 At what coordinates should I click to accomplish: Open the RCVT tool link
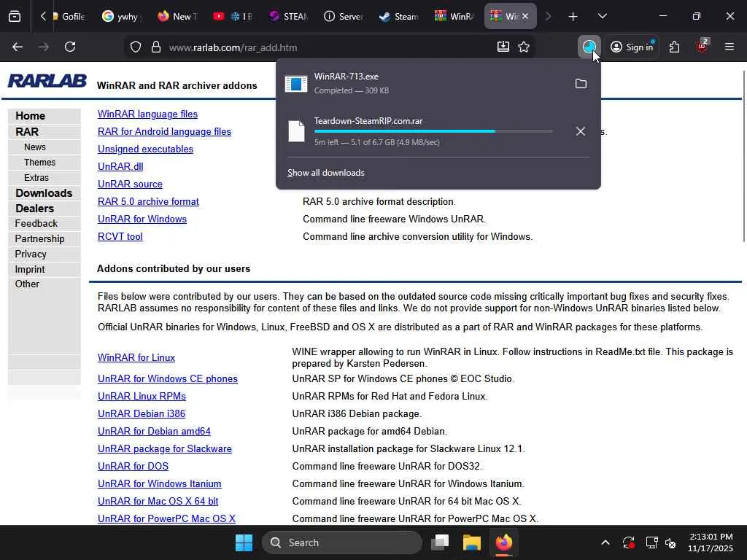[x=120, y=237]
